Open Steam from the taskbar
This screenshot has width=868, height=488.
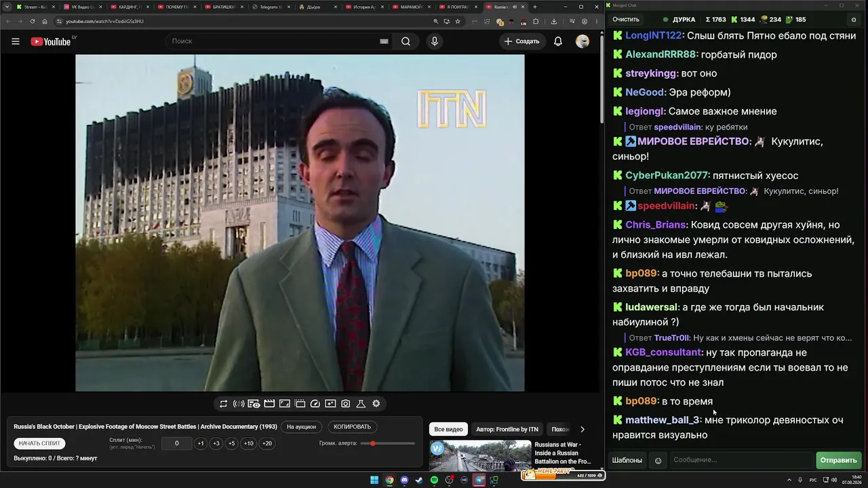[419, 481]
